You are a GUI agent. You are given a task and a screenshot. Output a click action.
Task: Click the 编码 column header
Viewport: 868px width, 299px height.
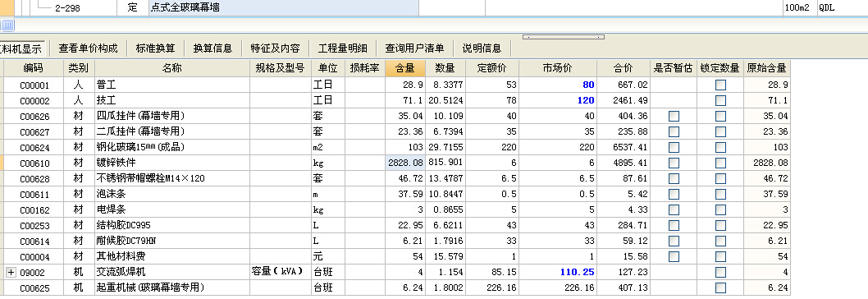coord(33,68)
